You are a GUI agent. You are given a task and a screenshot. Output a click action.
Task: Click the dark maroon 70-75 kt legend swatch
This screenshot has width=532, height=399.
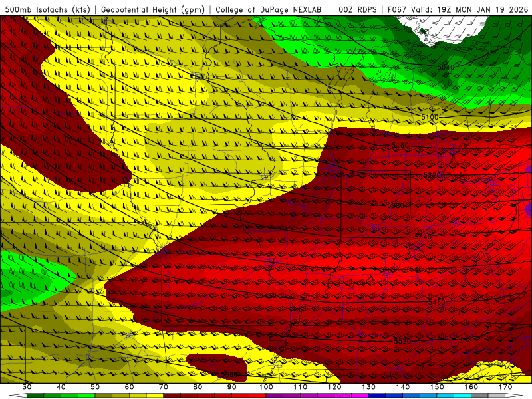(172, 396)
